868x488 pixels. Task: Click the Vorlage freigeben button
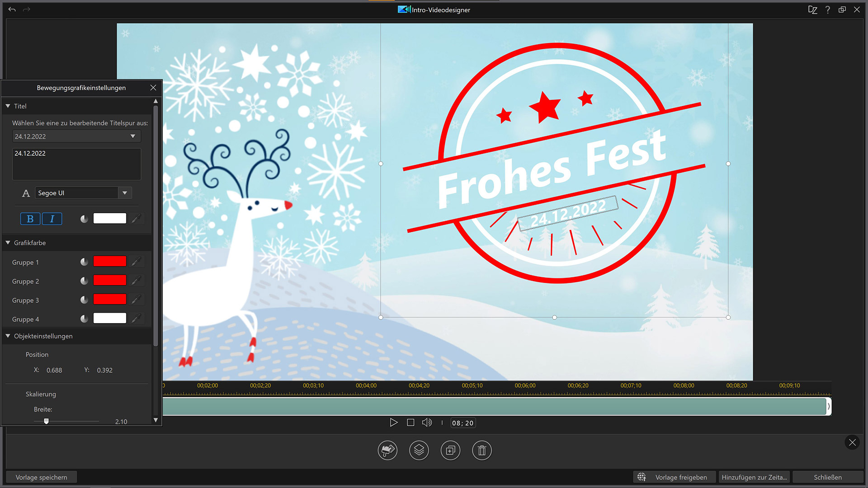[674, 477]
